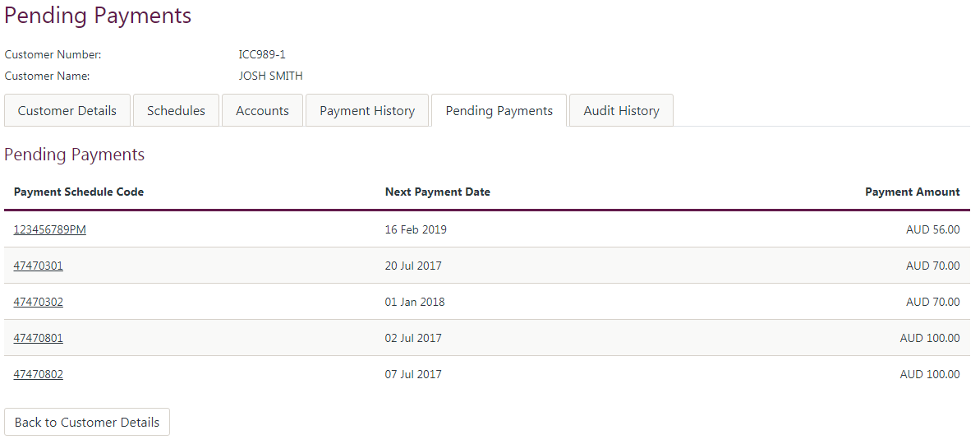Image resolution: width=980 pixels, height=444 pixels.
Task: Click the 16 Feb 2019 payment date
Action: (416, 229)
